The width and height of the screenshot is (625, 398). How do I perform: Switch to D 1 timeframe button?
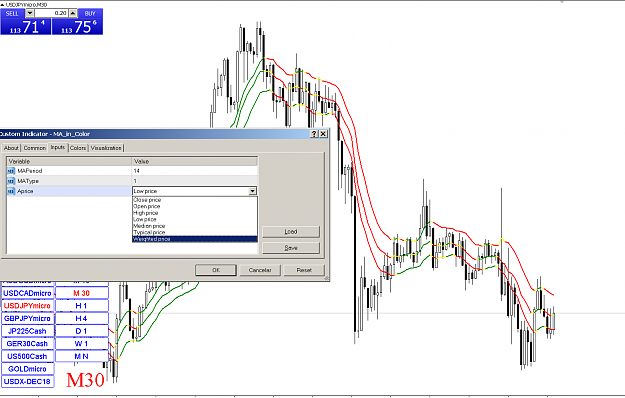82,331
